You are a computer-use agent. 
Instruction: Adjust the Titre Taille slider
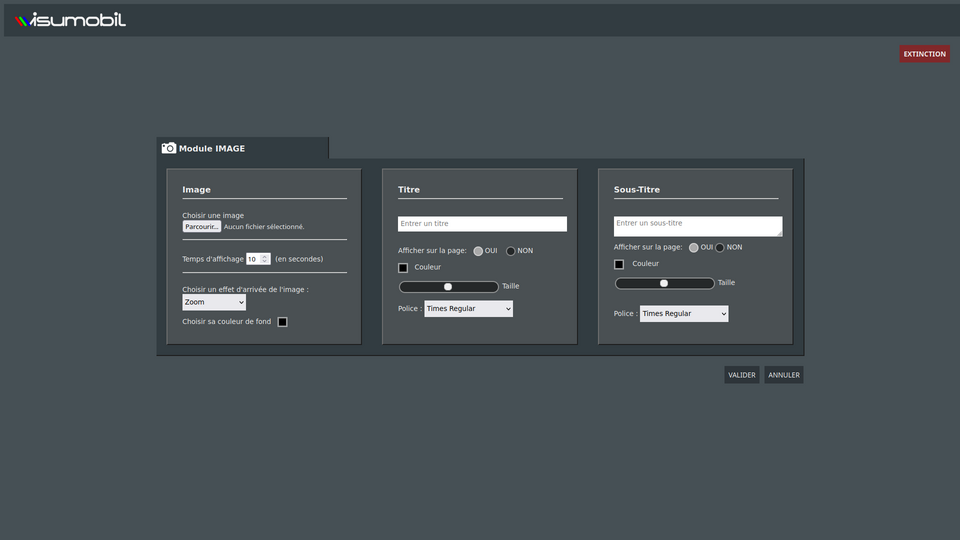pos(448,287)
